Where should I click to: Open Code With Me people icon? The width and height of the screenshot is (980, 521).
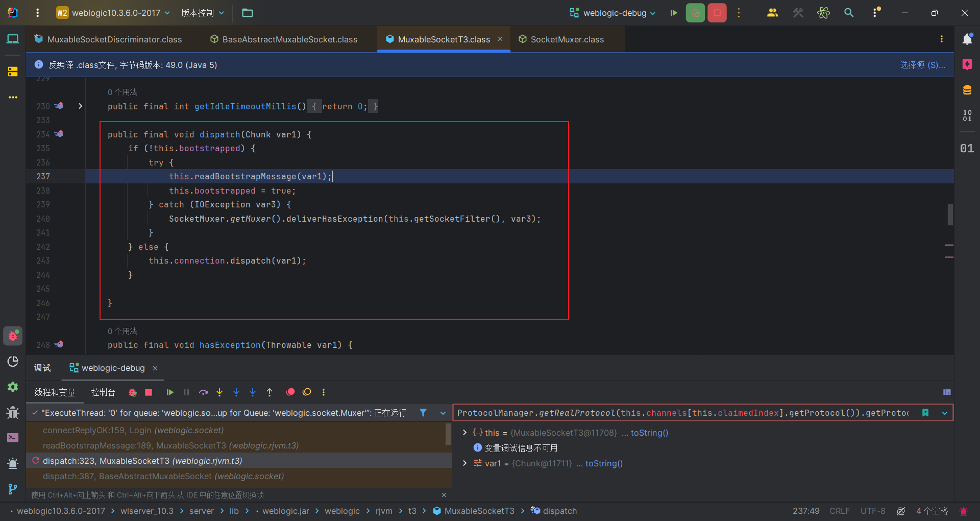(x=772, y=13)
